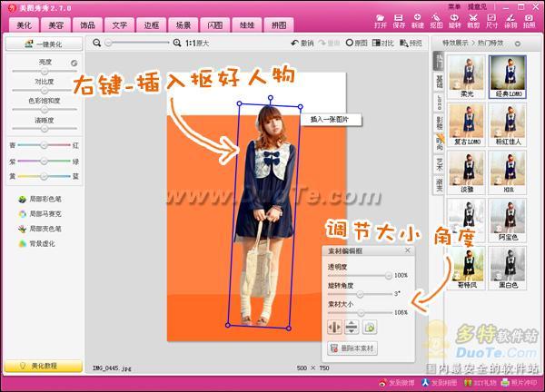
Task: Apply the 阿宝色 effect thumbnail
Action: point(508,220)
